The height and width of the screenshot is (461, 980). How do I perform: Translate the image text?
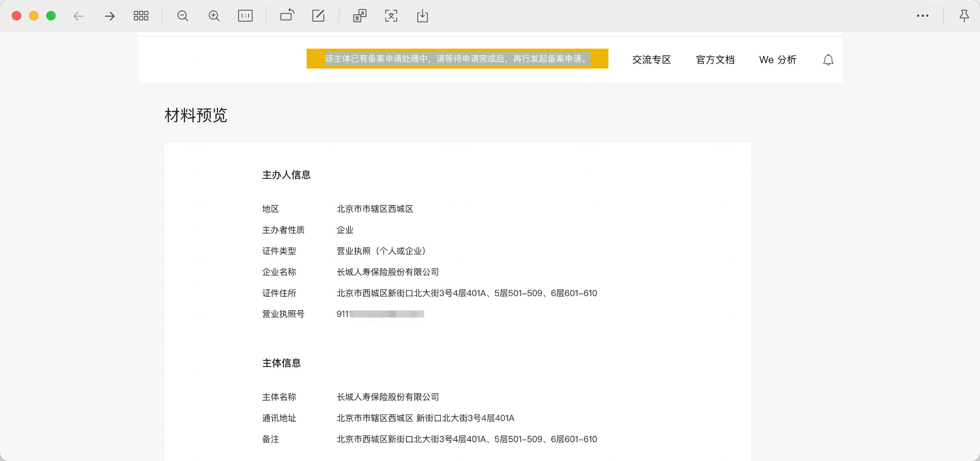pos(359,16)
